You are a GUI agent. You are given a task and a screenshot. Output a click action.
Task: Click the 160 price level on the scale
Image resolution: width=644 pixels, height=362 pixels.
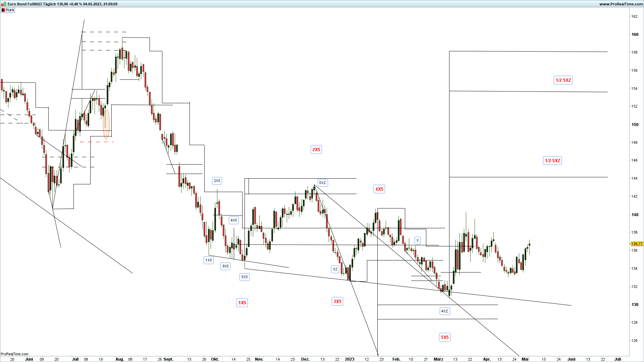coord(635,34)
